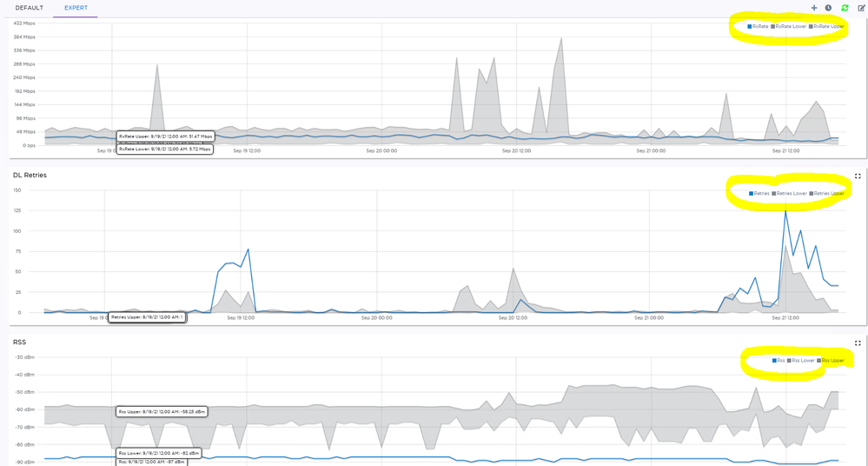Screen dimensions: 868x466
Task: Click the edit dashboard pencil icon
Action: pyautogui.click(x=861, y=8)
